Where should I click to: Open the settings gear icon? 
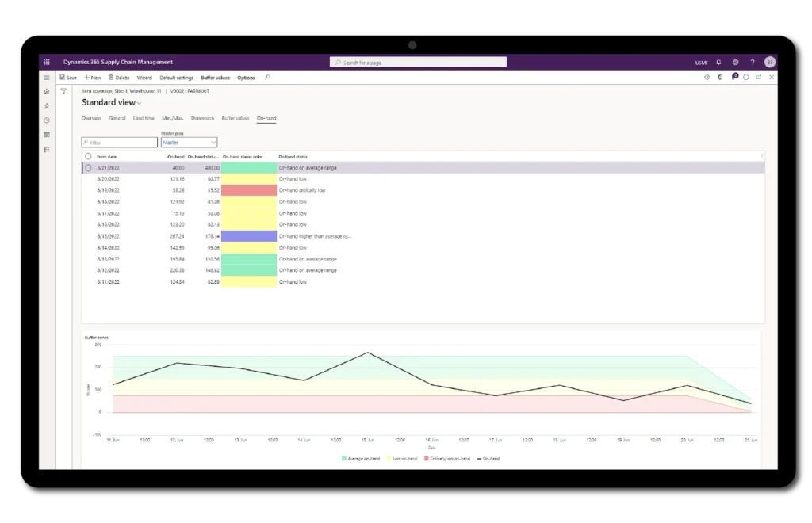[735, 62]
